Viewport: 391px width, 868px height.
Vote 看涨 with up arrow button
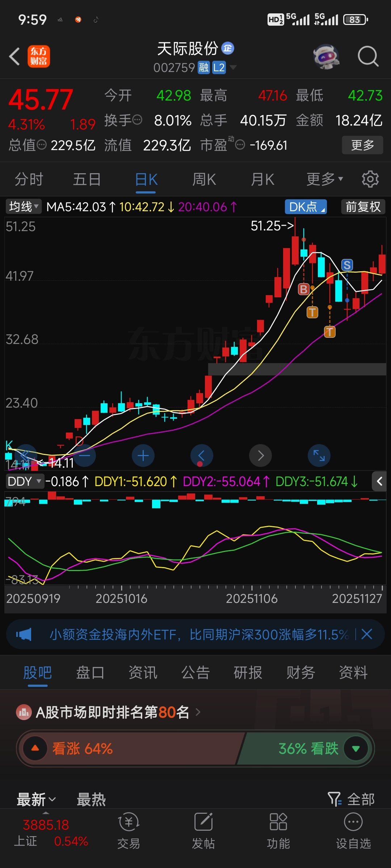(35, 748)
